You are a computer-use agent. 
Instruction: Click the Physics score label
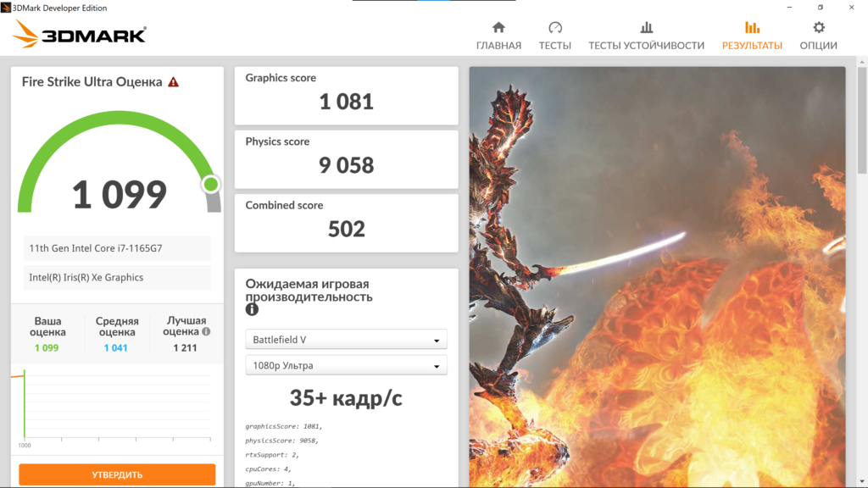tap(277, 141)
